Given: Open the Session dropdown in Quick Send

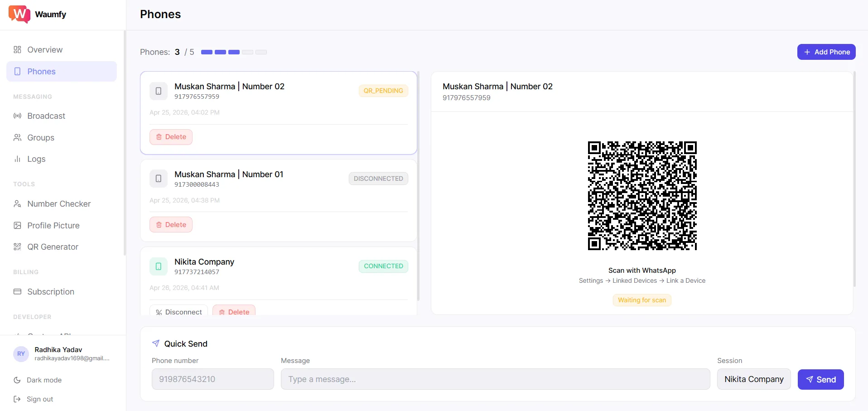Looking at the screenshot, I should coord(753,379).
